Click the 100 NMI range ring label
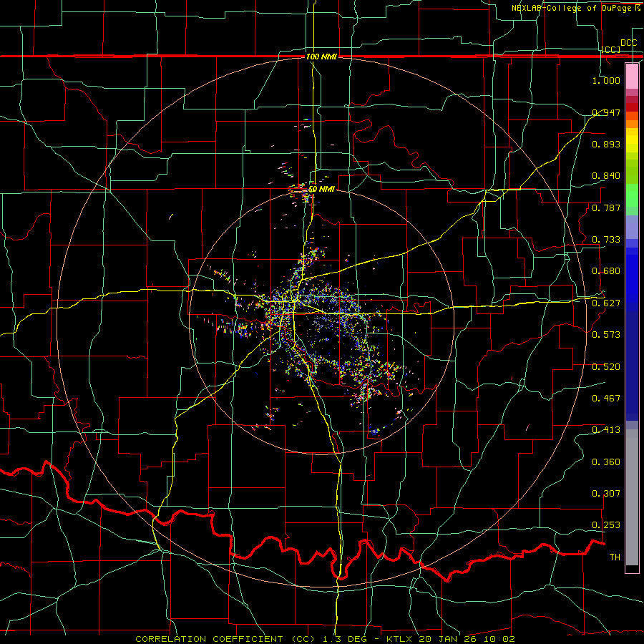The width and height of the screenshot is (644, 644). (x=321, y=57)
